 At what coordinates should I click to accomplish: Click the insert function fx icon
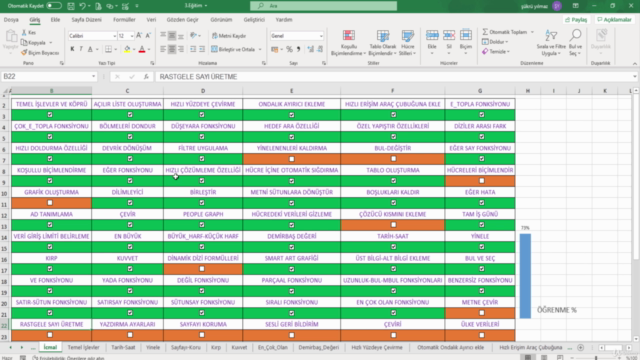[x=146, y=77]
